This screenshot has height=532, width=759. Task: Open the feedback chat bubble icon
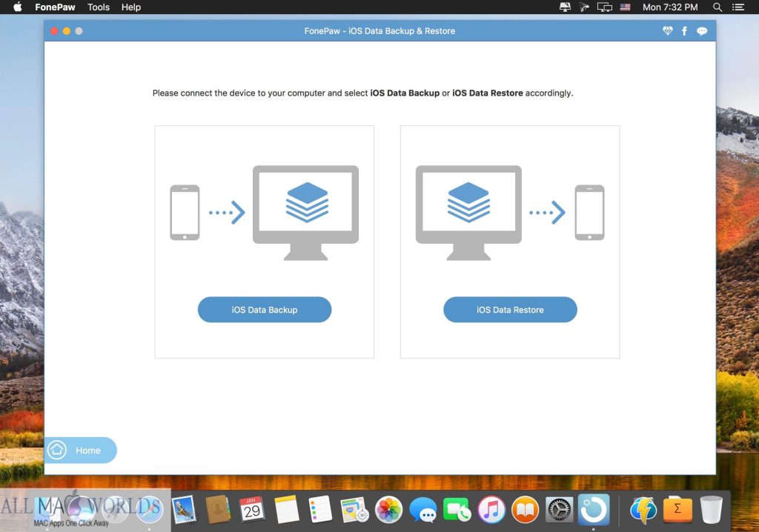tap(702, 31)
